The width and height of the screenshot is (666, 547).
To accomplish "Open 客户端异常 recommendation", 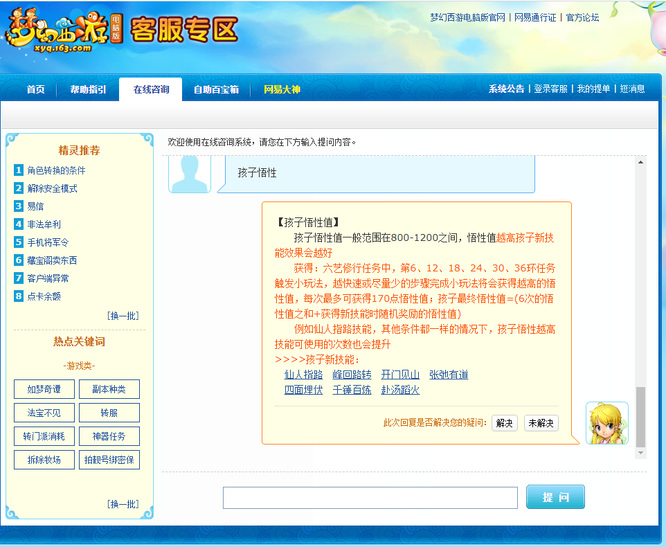I will (x=48, y=278).
